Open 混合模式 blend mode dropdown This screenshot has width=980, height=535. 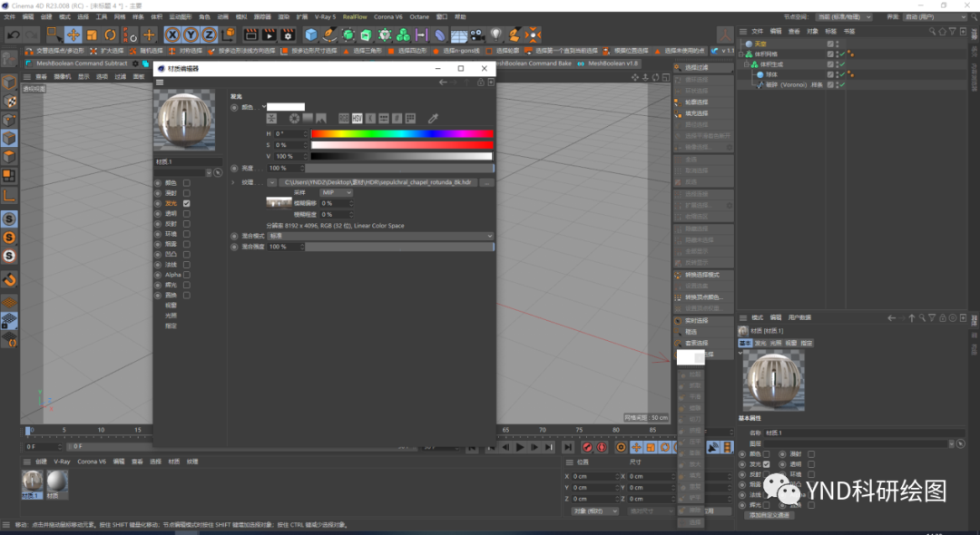click(380, 236)
